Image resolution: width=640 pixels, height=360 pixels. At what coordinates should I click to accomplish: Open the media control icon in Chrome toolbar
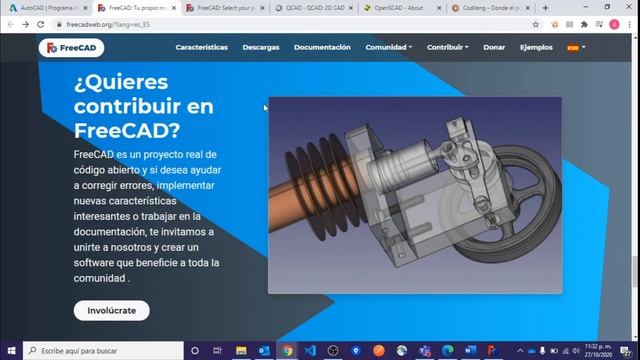coord(599,24)
